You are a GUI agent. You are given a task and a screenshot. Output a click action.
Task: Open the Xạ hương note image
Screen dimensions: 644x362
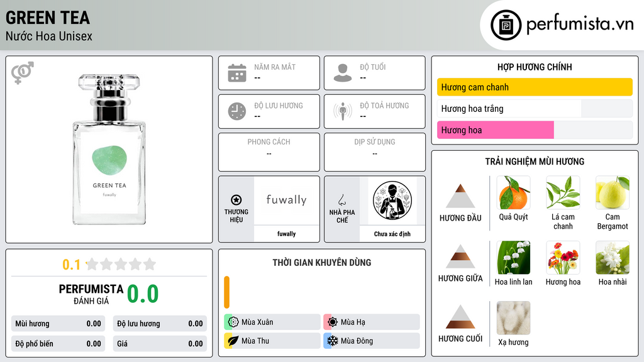(x=513, y=317)
